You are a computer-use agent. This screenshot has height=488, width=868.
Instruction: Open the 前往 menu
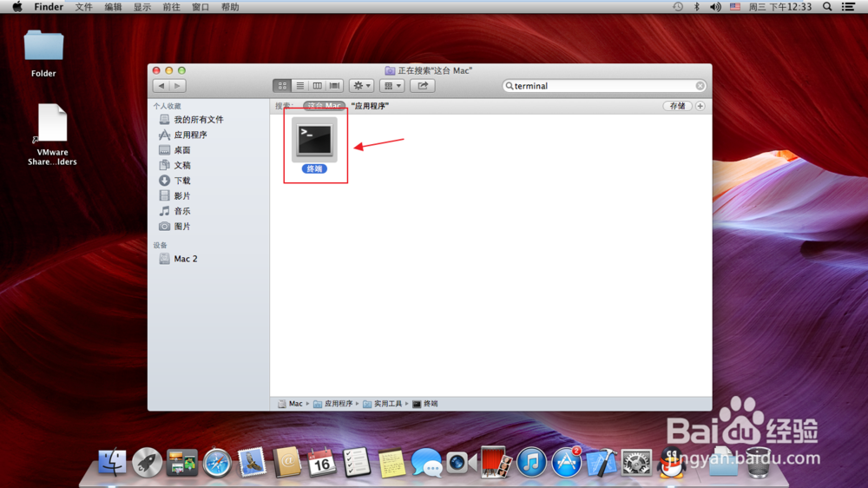(x=171, y=7)
